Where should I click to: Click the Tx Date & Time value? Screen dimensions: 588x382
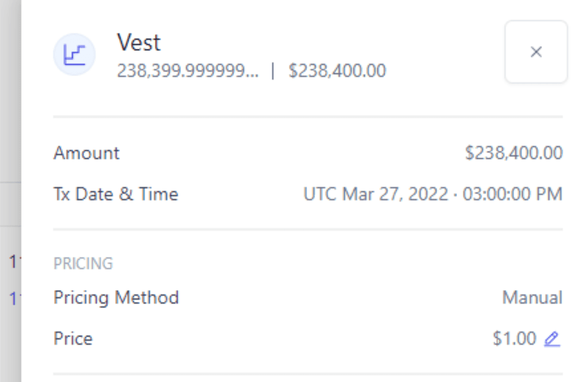(x=432, y=194)
